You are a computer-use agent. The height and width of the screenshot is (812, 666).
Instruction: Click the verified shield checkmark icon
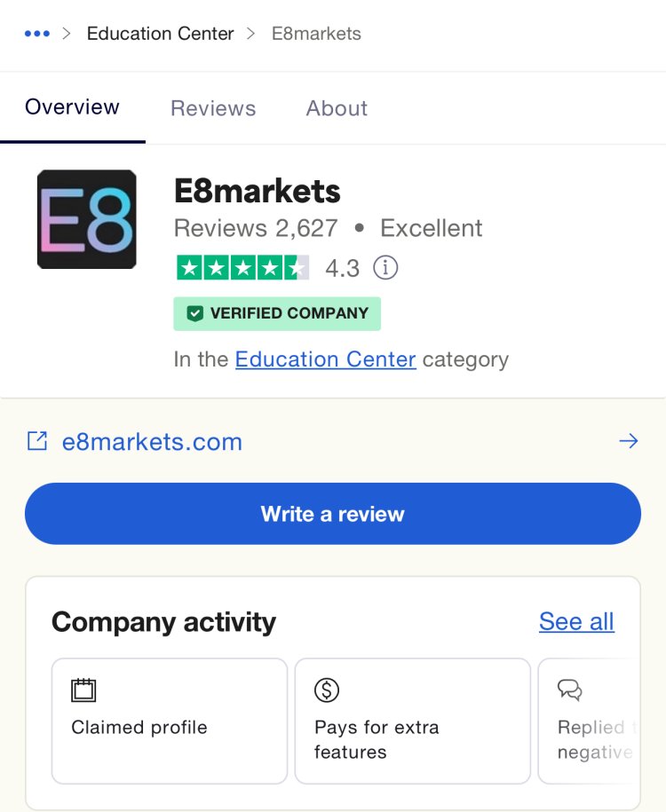click(194, 313)
